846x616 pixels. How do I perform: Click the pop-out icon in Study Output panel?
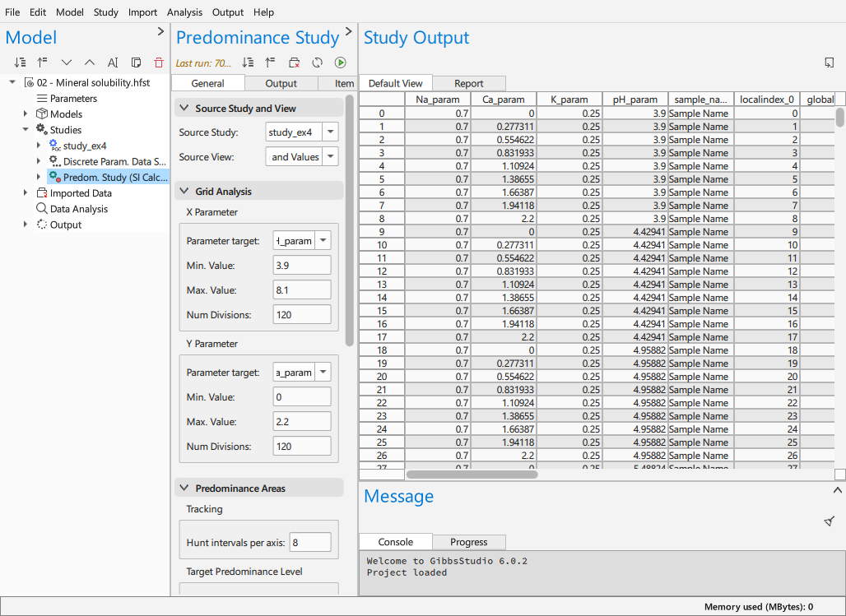pos(830,63)
